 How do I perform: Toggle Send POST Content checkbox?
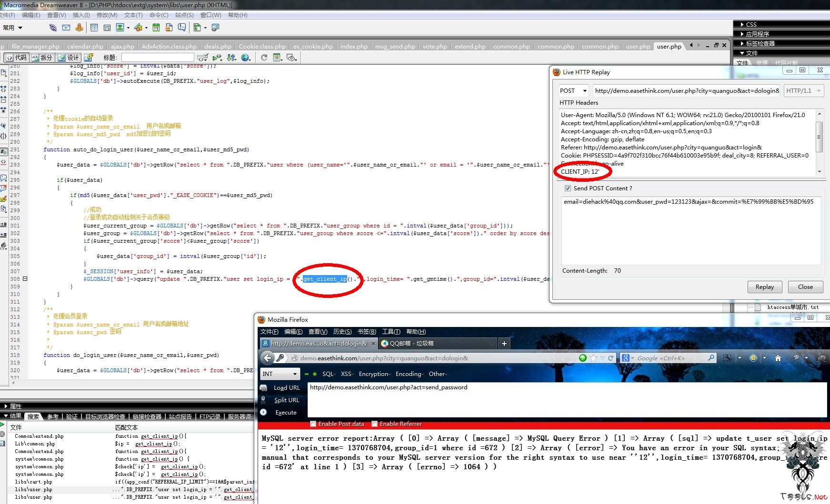568,188
